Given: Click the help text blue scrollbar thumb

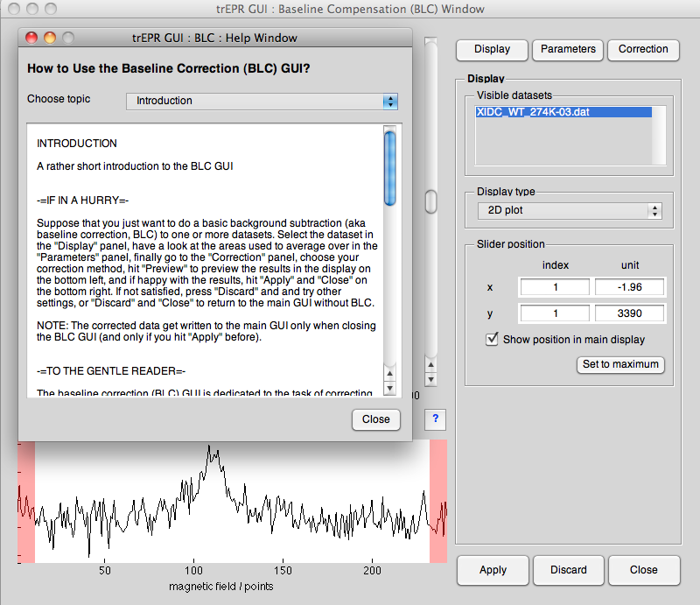Looking at the screenshot, I should 389,168.
